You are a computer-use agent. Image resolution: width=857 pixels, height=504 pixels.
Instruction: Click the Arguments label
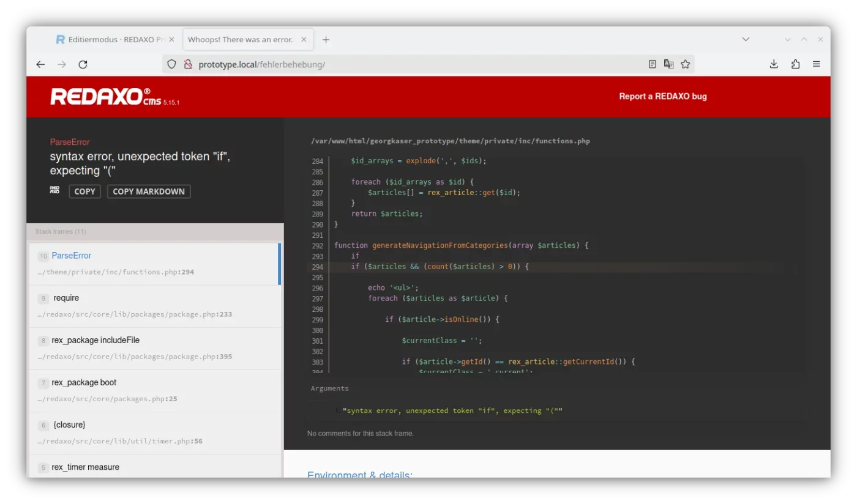[x=329, y=388]
